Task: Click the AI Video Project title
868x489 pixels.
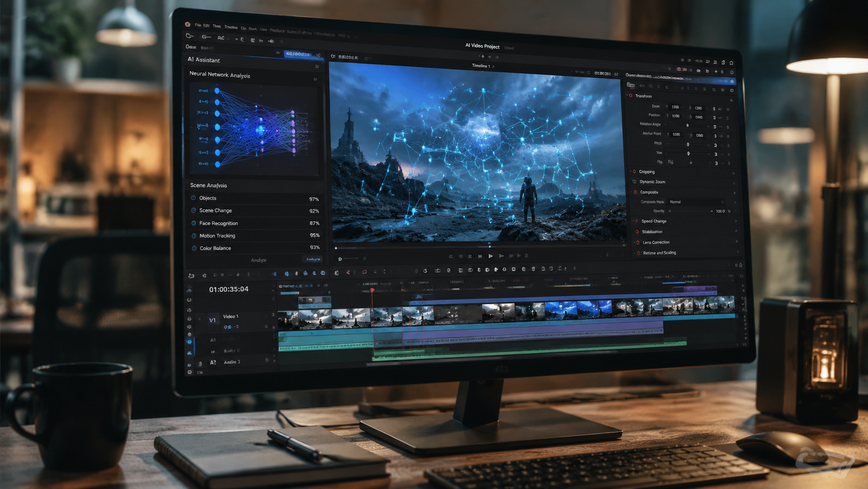Action: click(482, 46)
